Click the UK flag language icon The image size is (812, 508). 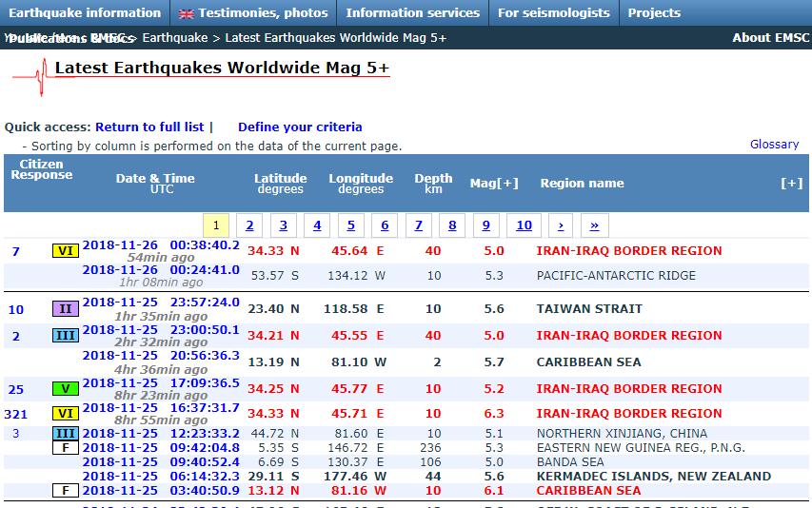(x=186, y=14)
